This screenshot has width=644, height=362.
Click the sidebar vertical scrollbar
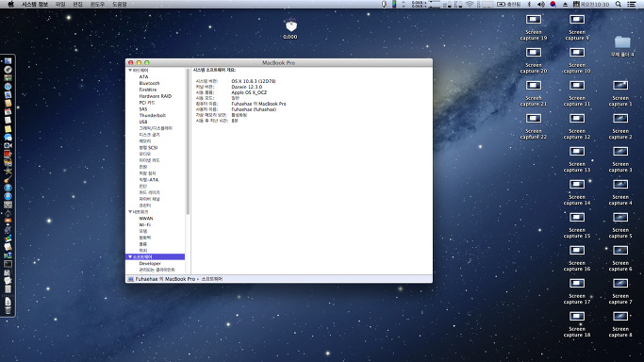188,141
